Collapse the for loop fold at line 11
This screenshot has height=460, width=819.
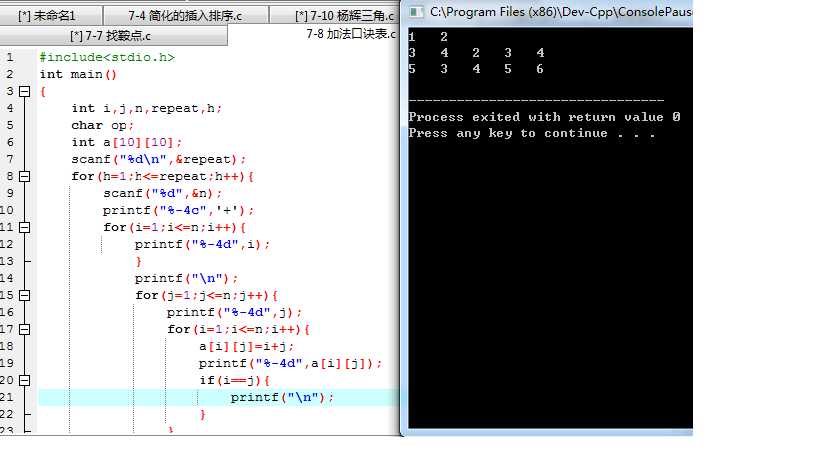[x=25, y=227]
